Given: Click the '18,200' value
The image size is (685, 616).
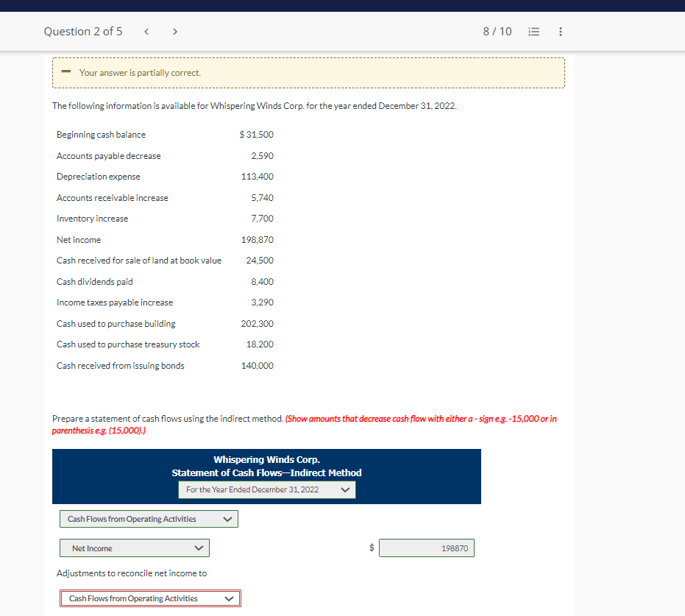Looking at the screenshot, I should (x=260, y=344).
